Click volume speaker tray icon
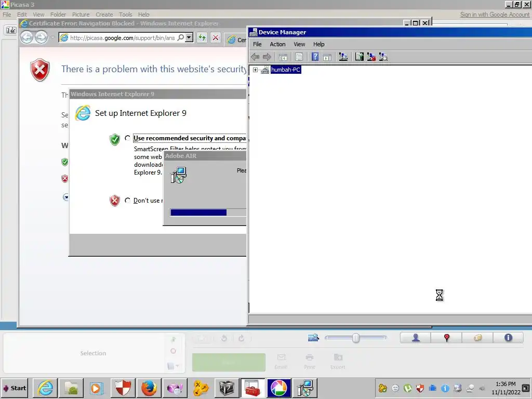This screenshot has height=399, width=532. coord(482,388)
